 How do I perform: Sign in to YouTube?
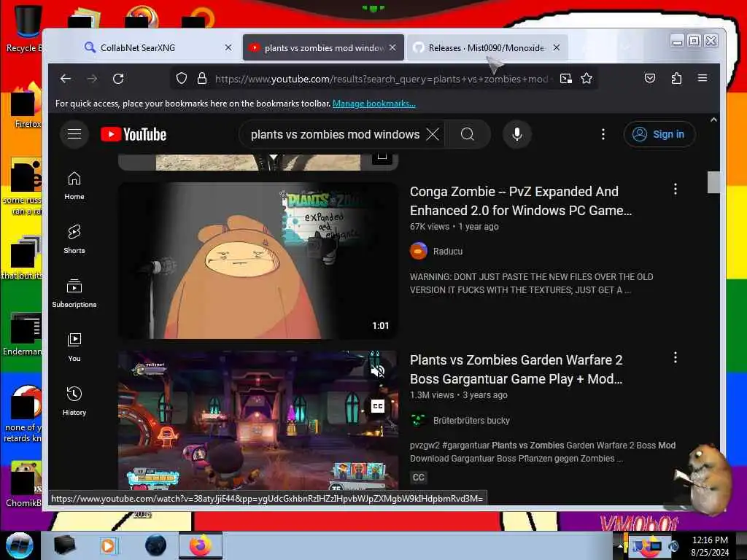(x=659, y=134)
